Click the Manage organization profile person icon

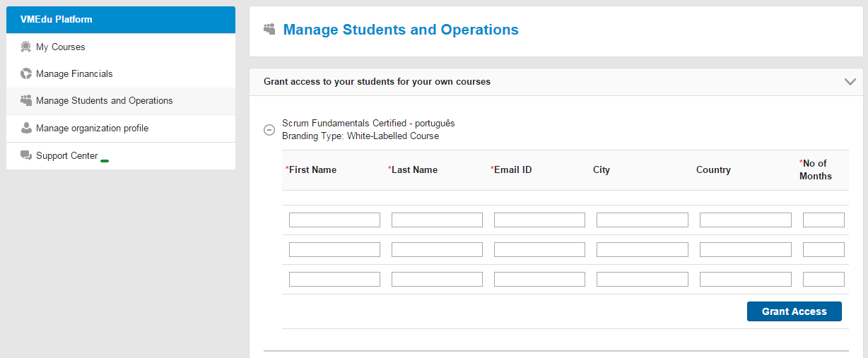tap(26, 129)
